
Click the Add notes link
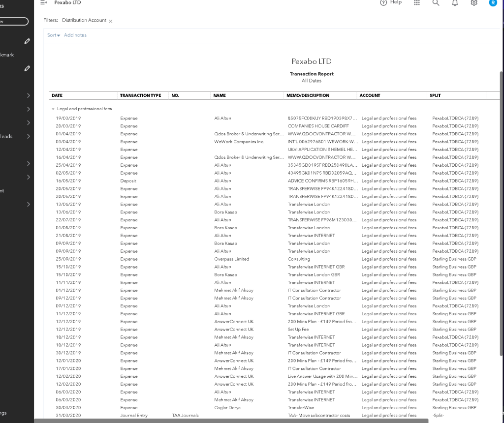coord(75,35)
